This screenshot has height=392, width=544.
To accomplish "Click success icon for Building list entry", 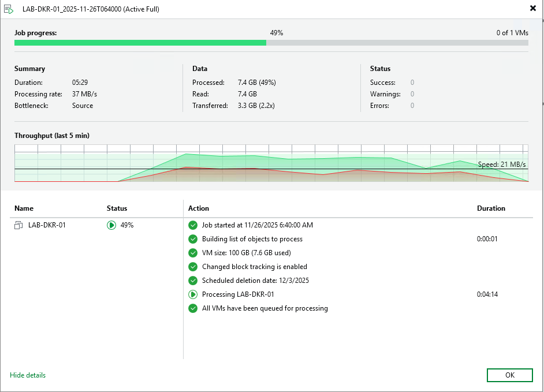I will point(193,239).
